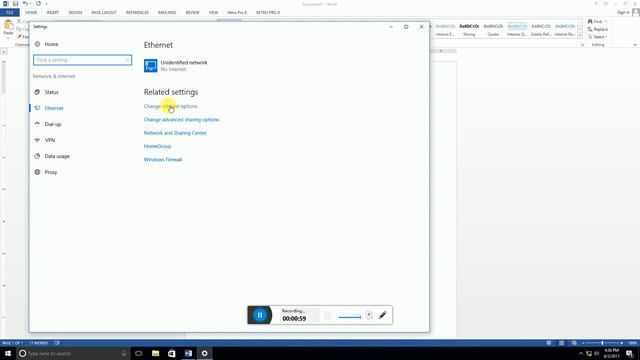The image size is (640, 360).
Task: Open the Unidentified network entry
Action: pos(176,66)
